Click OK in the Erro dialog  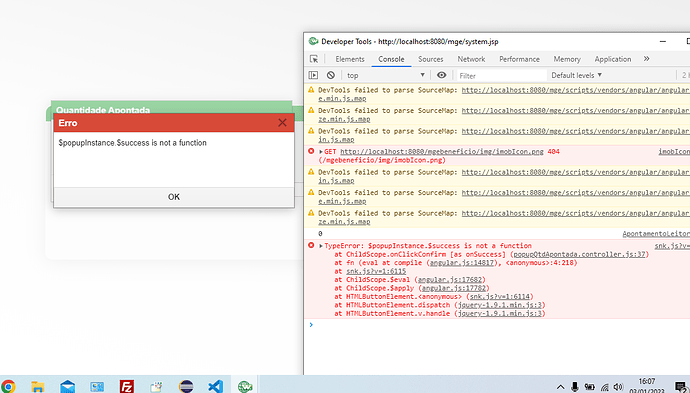coord(174,197)
